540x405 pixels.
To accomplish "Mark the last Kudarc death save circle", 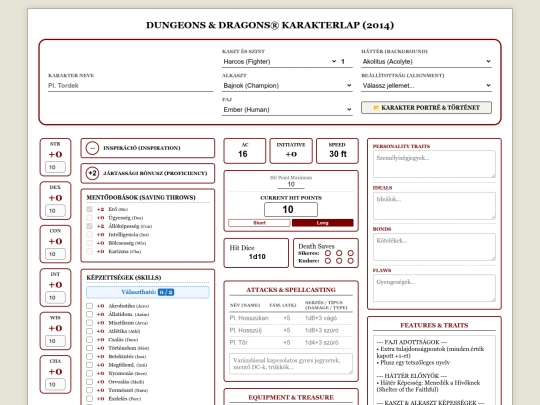I will coord(351,261).
